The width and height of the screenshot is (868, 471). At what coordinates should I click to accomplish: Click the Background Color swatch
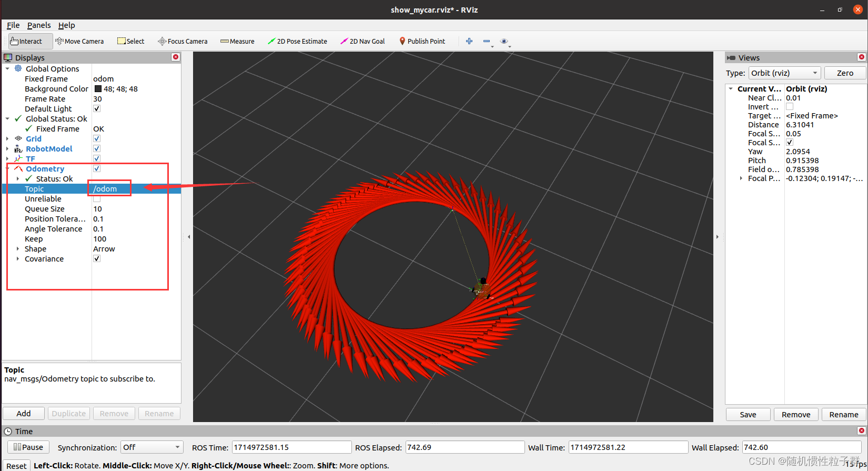(98, 88)
